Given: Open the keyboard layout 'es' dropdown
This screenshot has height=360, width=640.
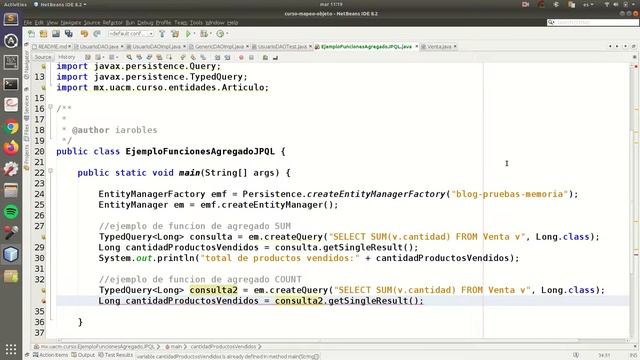Looking at the screenshot, I should (588, 4).
